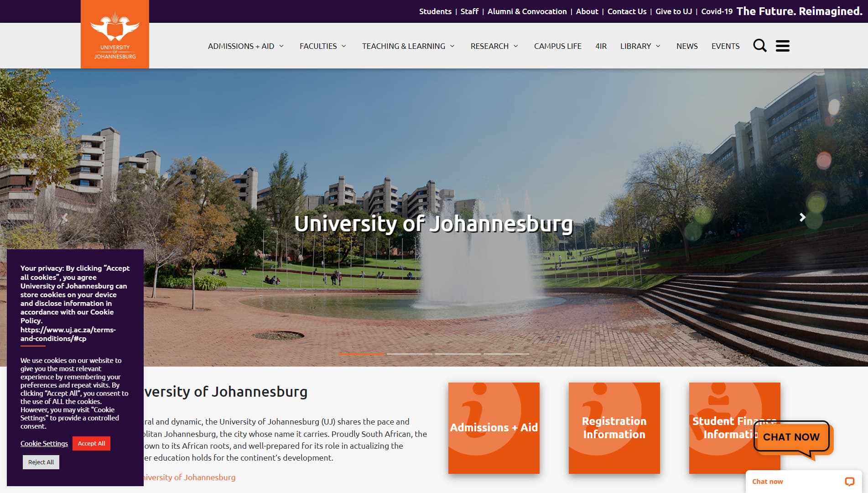Open the Registration Information tile
868x493 pixels.
614,428
